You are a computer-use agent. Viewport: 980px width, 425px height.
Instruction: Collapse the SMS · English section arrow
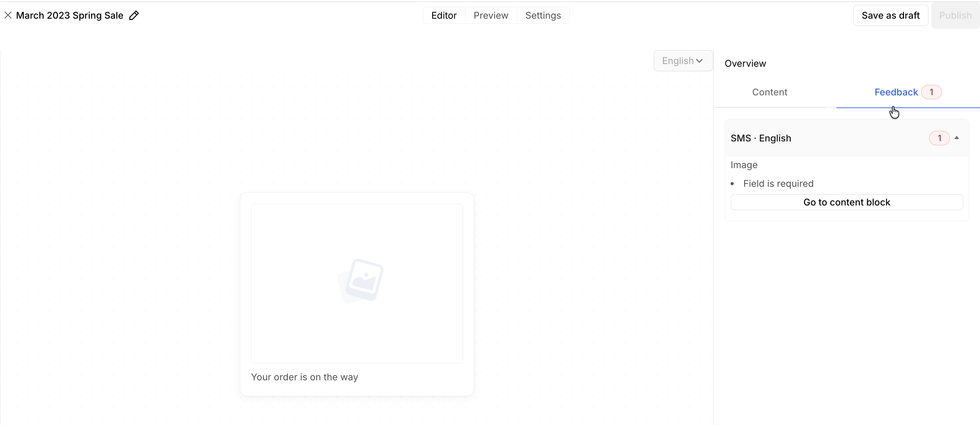click(x=956, y=138)
